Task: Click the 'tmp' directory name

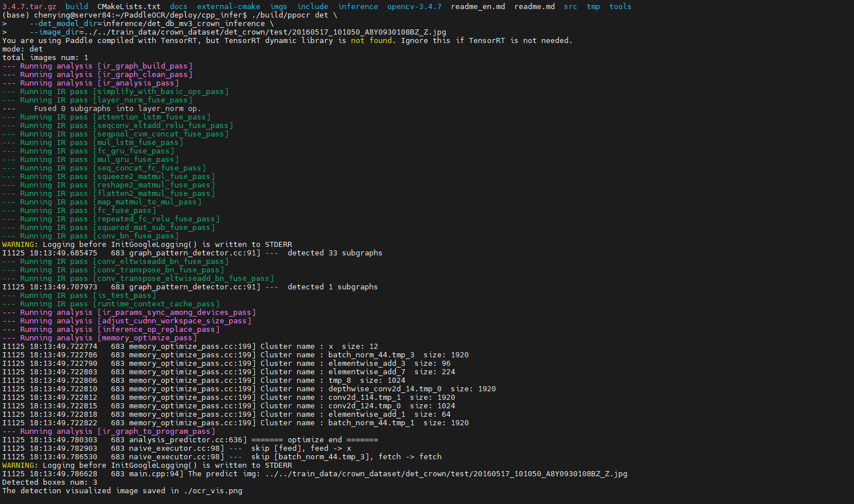Action: click(593, 6)
